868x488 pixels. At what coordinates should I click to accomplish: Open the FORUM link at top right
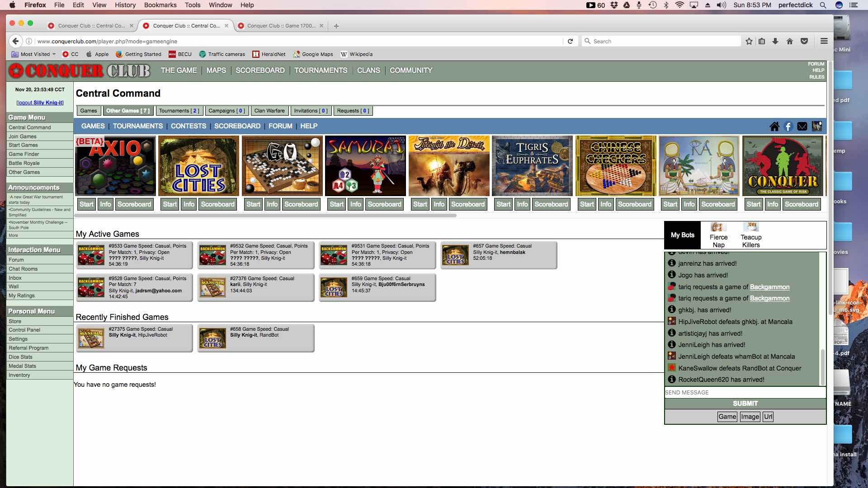[x=816, y=64]
